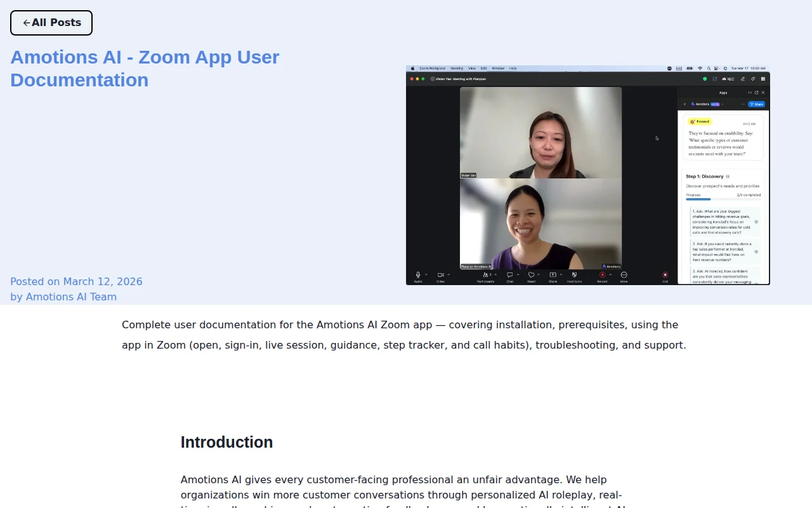The height and width of the screenshot is (508, 812).
Task: Close the Apps panel with the X icon
Action: pos(763,93)
